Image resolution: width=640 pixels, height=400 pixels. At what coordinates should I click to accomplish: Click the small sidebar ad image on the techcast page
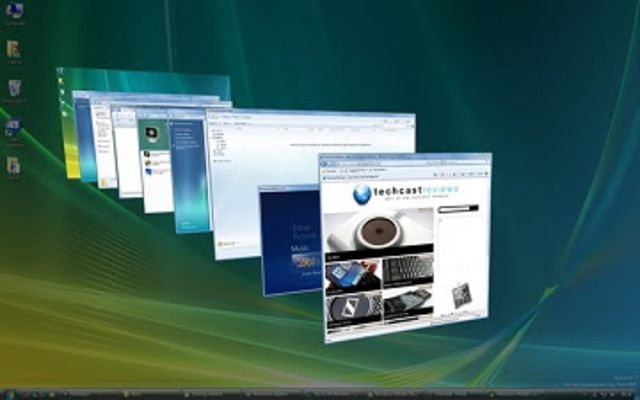click(462, 296)
